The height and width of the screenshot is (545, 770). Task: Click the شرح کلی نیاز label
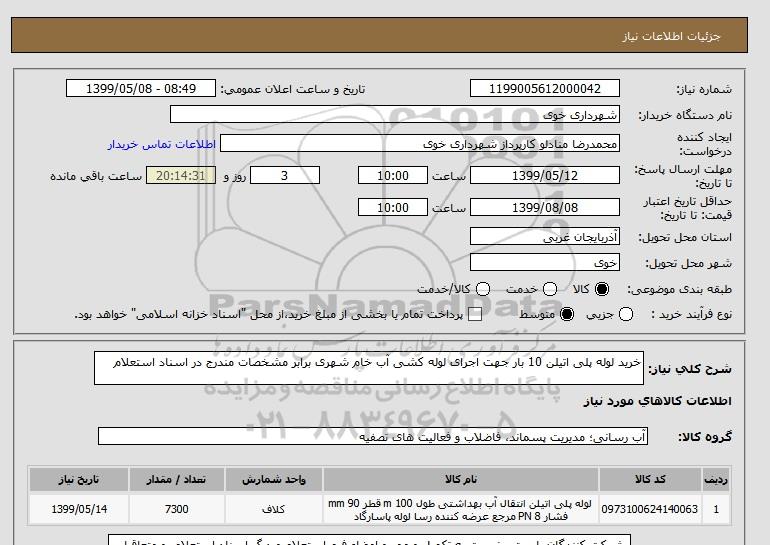coord(690,369)
